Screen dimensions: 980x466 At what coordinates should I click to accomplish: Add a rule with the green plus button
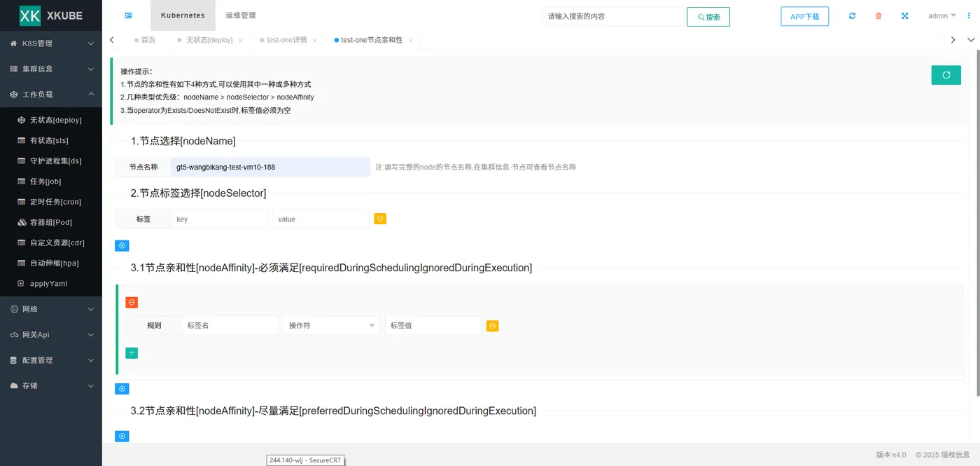pyautogui.click(x=132, y=353)
